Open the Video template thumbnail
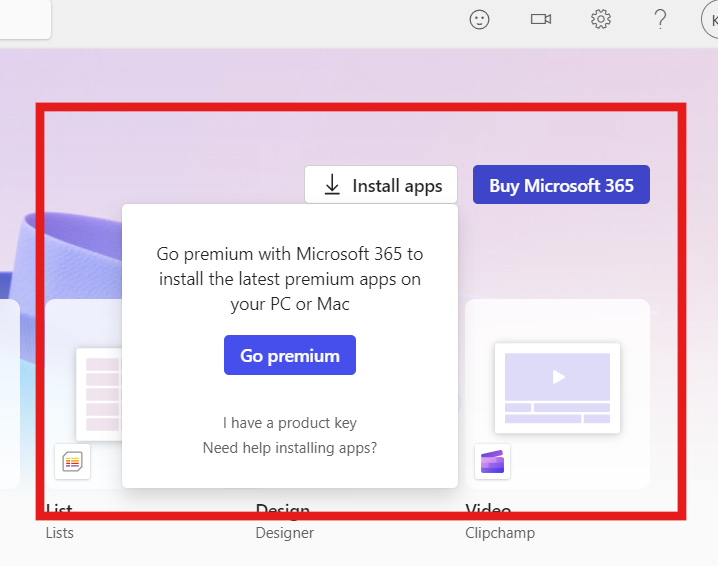This screenshot has width=718, height=566. click(557, 388)
